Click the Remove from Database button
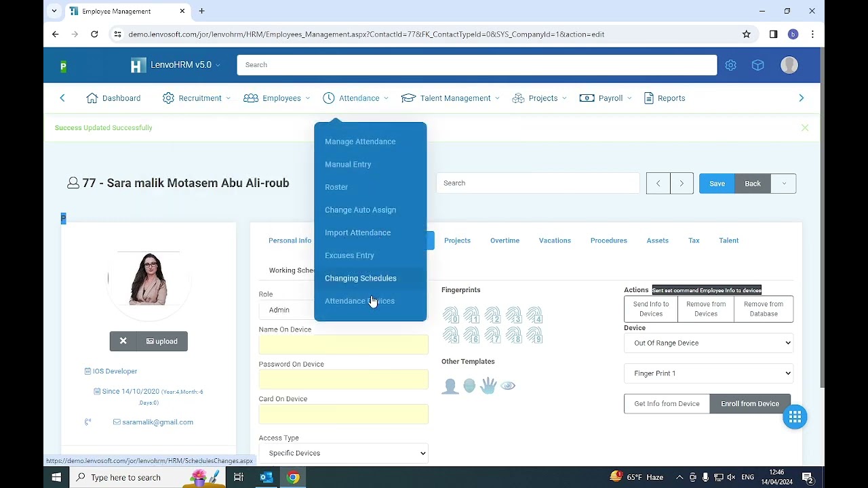 tap(764, 309)
